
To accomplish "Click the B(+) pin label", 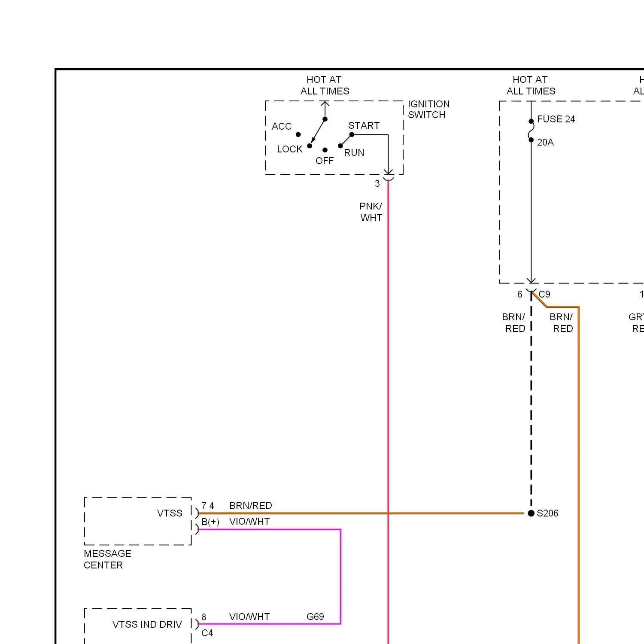I will pyautogui.click(x=210, y=522).
